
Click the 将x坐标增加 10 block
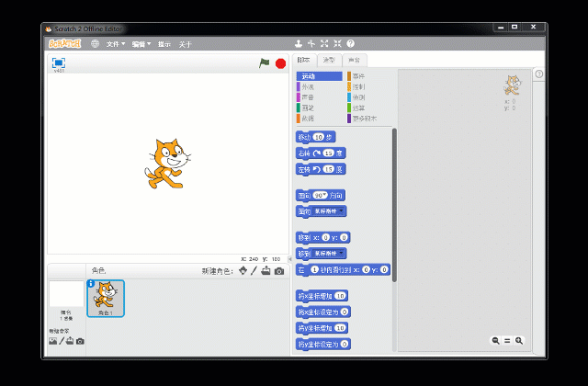(x=322, y=296)
